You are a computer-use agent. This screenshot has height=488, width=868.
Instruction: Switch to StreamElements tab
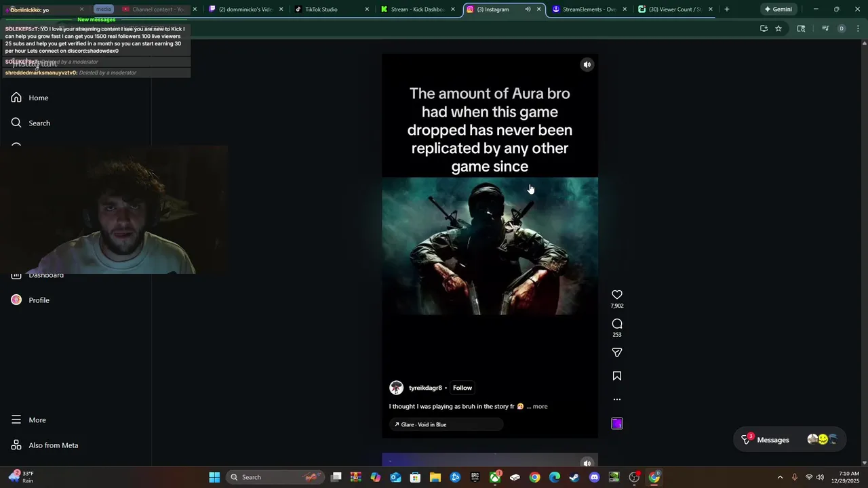590,9
